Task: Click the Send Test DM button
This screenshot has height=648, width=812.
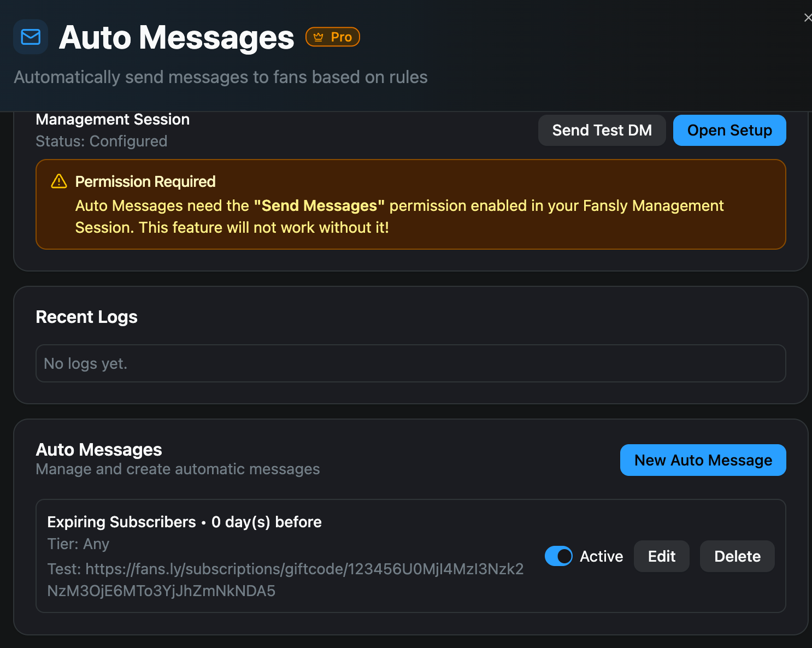Action: pyautogui.click(x=602, y=130)
